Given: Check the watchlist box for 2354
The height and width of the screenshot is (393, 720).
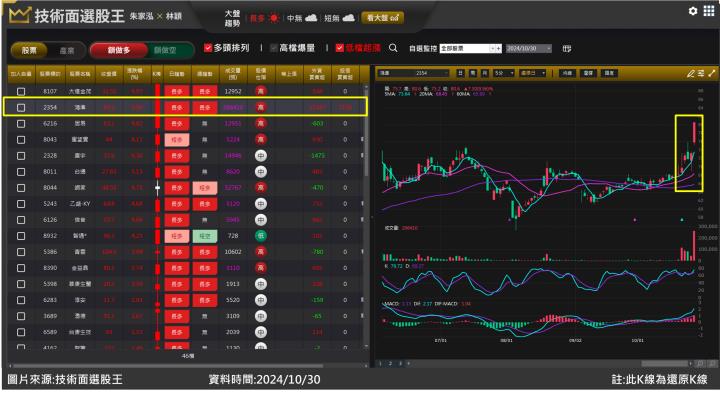Looking at the screenshot, I should (x=21, y=107).
